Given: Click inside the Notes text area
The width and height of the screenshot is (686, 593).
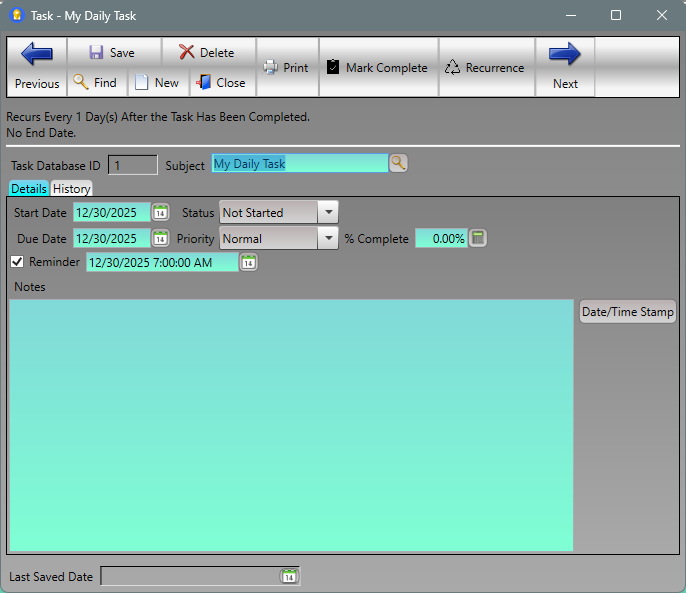Looking at the screenshot, I should [x=290, y=425].
